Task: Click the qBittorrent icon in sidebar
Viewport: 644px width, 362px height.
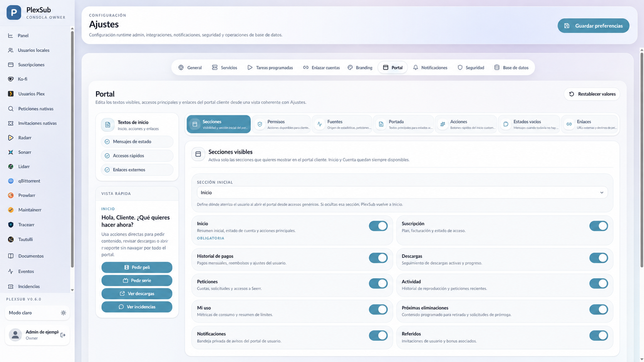Action: coord(10,181)
